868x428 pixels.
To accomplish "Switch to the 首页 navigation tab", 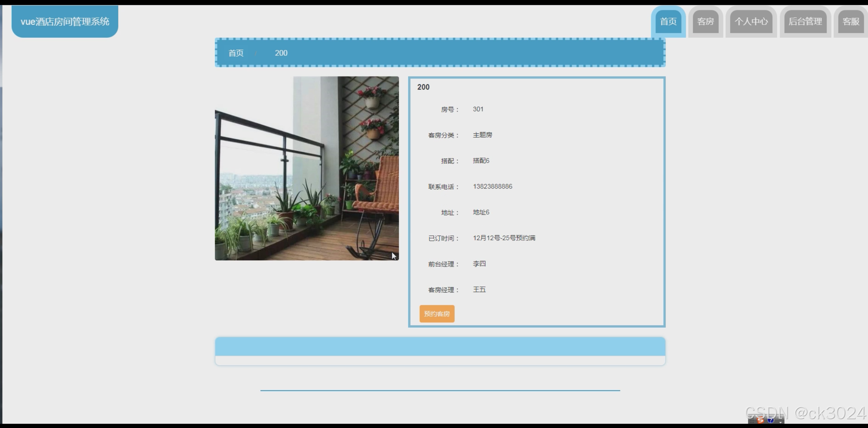I will [668, 22].
